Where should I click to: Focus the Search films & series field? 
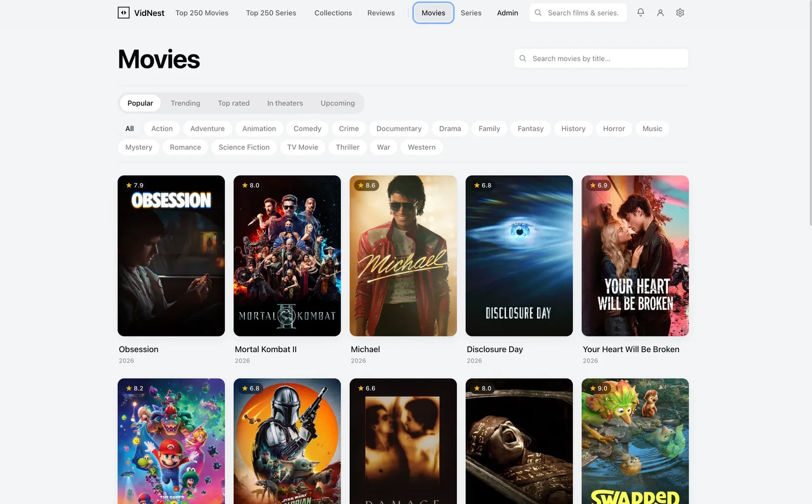point(578,13)
